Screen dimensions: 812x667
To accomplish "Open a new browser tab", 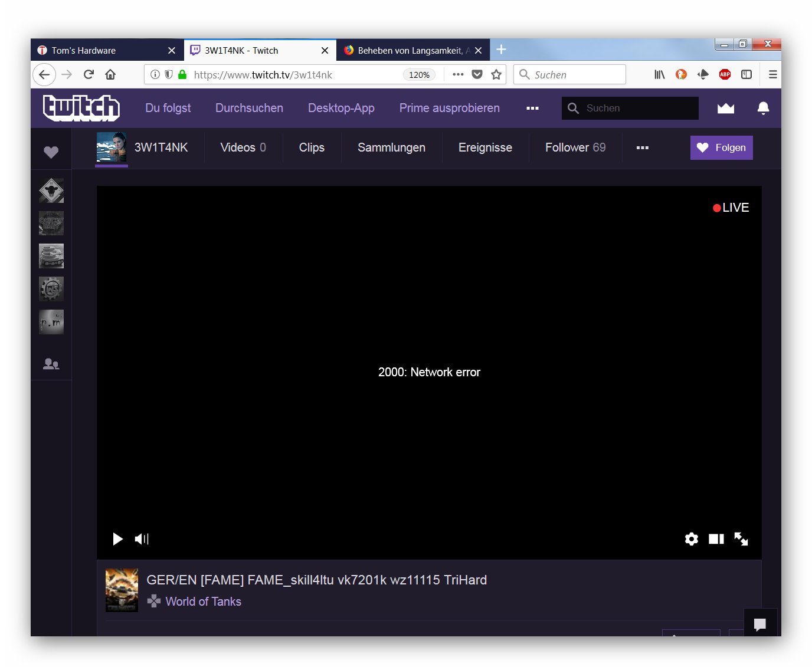I will point(501,50).
